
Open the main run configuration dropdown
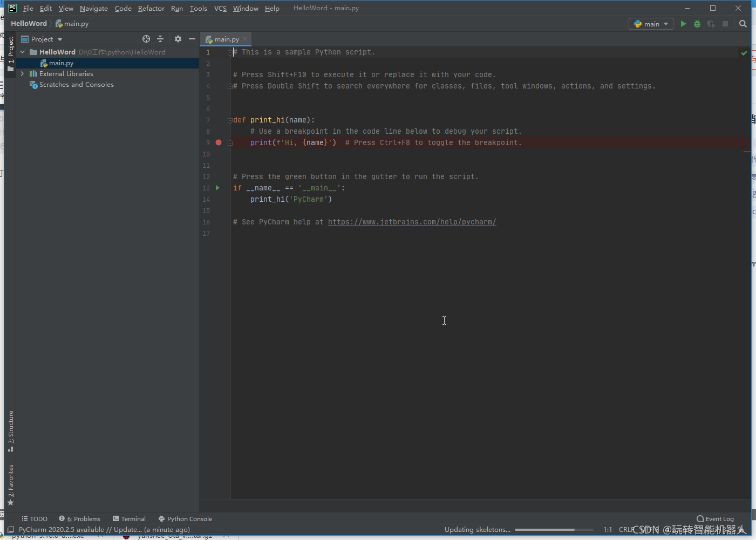tap(651, 24)
